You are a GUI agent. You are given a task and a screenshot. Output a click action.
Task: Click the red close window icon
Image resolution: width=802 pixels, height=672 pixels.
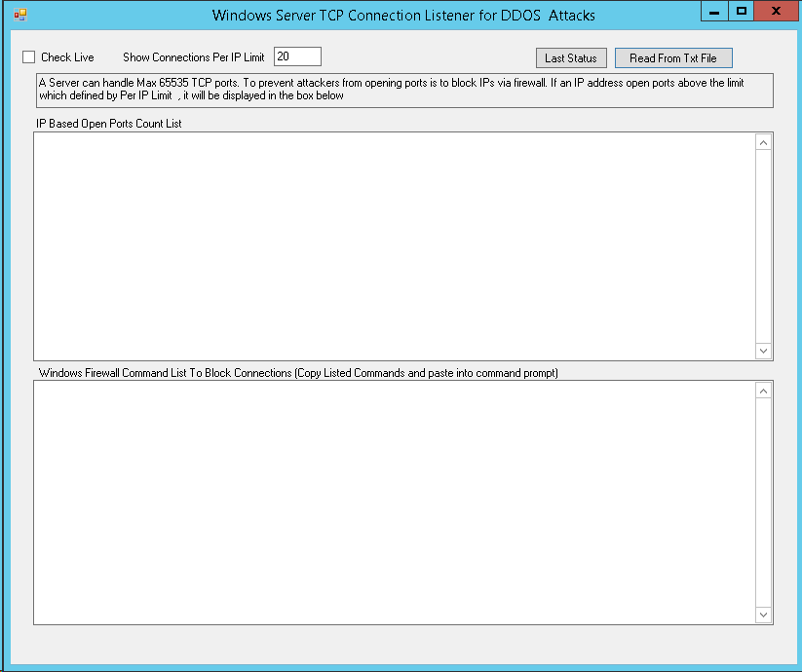[777, 11]
